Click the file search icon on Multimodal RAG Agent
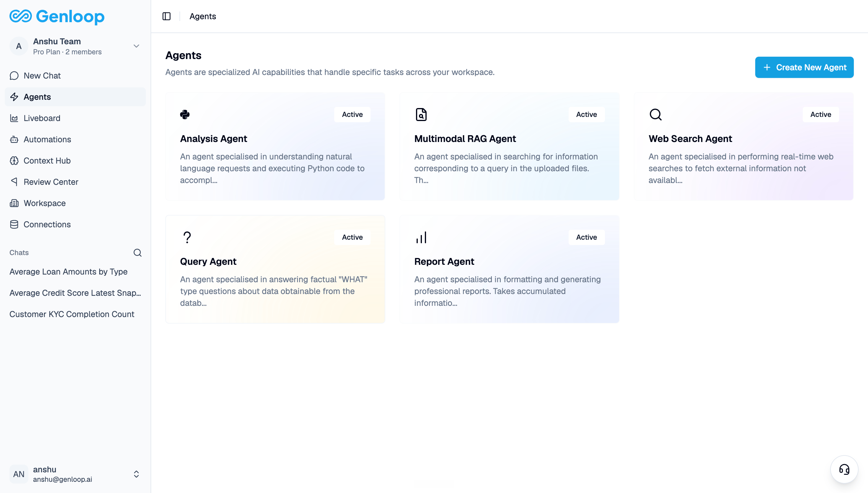 (421, 115)
